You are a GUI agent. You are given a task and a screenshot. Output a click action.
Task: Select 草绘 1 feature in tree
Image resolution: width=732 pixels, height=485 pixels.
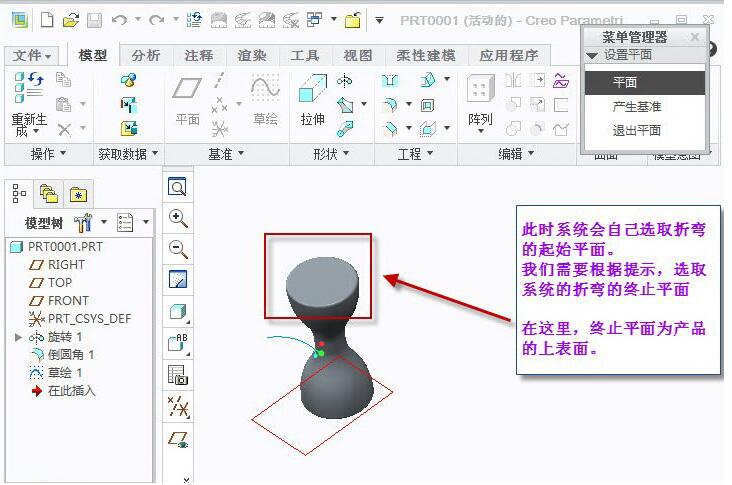click(56, 373)
